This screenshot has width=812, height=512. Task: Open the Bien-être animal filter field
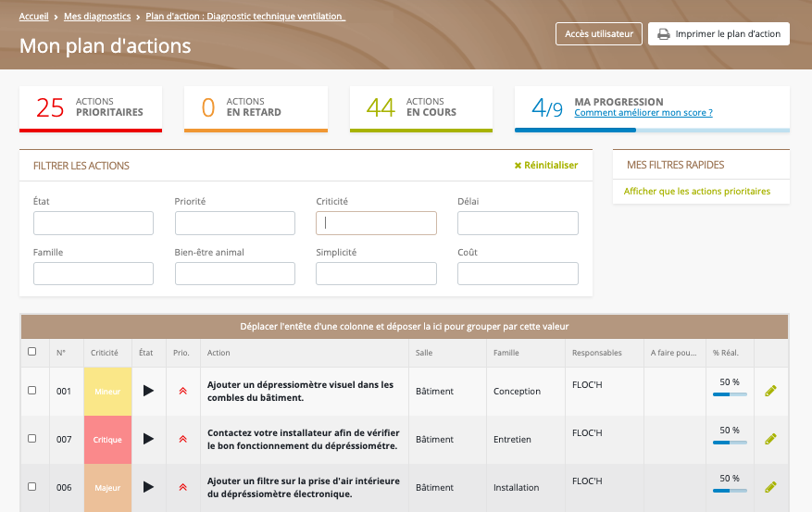coord(235,273)
